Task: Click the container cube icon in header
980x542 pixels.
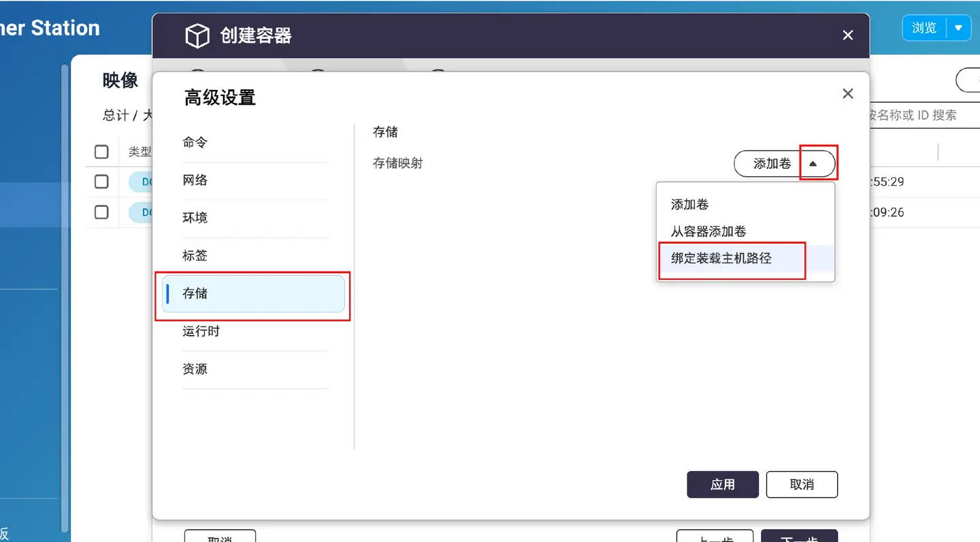Action: click(197, 35)
